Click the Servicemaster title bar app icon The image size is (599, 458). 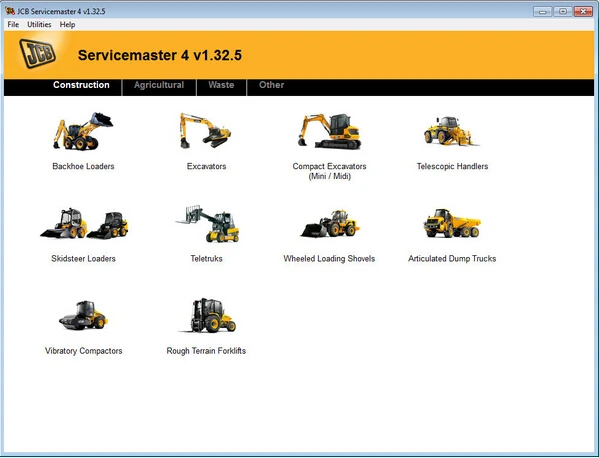click(x=10, y=11)
